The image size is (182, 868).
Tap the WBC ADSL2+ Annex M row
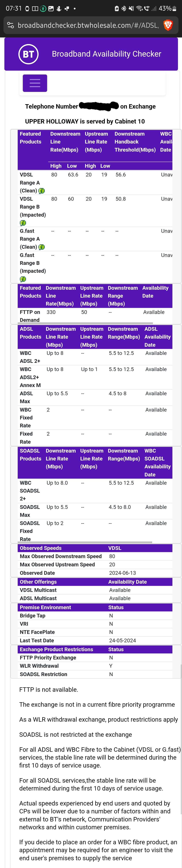pos(95,377)
